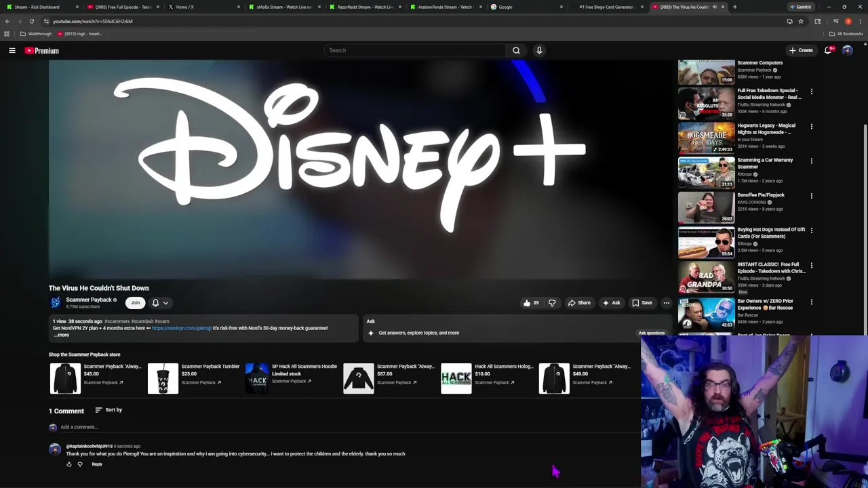Click the Ask sparkle icon in Ask panel

pyautogui.click(x=370, y=333)
